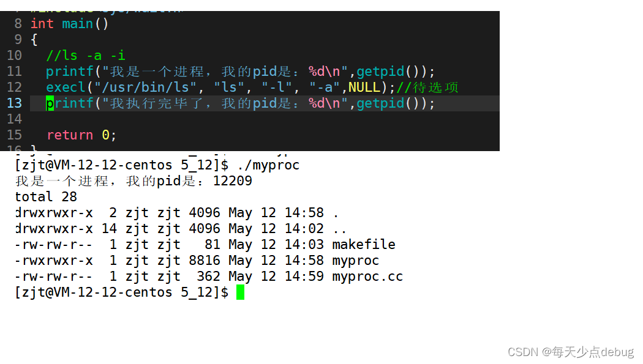Click the pid value '12209' in output
Image resolution: width=643 pixels, height=364 pixels.
click(x=233, y=181)
